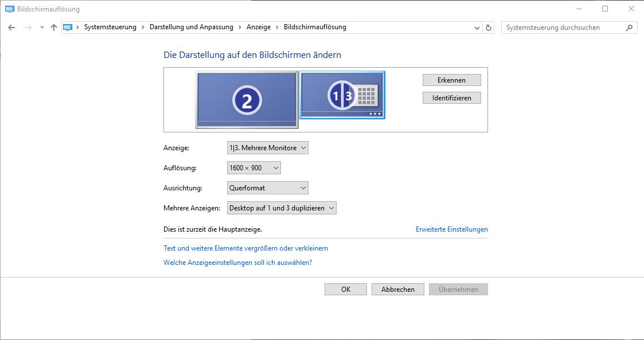Image resolution: width=644 pixels, height=340 pixels.
Task: Focus the Systemsteuerung durchsuchen search field
Action: pos(569,28)
